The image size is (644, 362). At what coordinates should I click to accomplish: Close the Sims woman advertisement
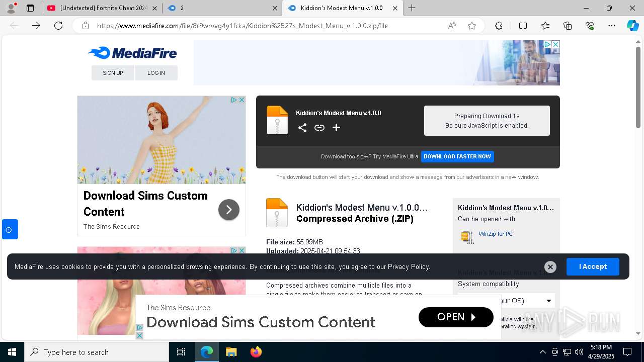(x=242, y=100)
